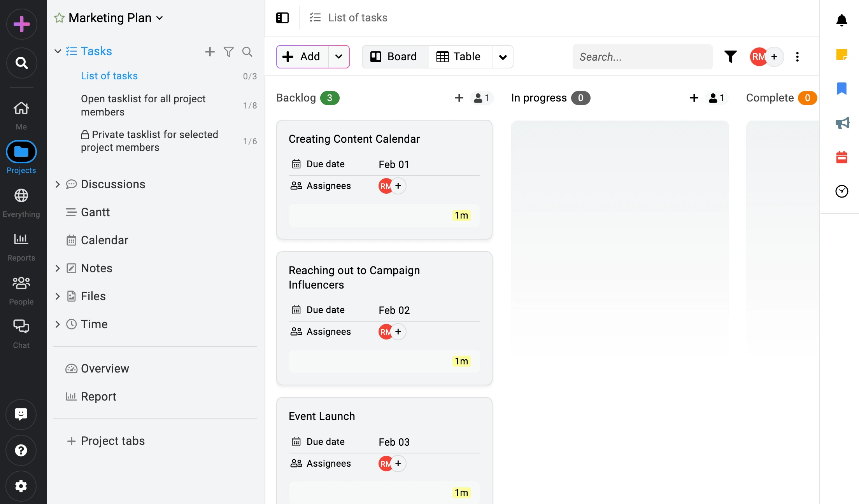Open the help question mark

pos(21,450)
